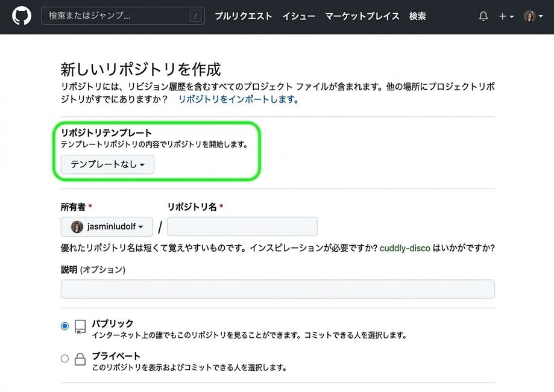Screen dimensions: 554x392
Task: Click the 所有者 label
Action: click(73, 207)
